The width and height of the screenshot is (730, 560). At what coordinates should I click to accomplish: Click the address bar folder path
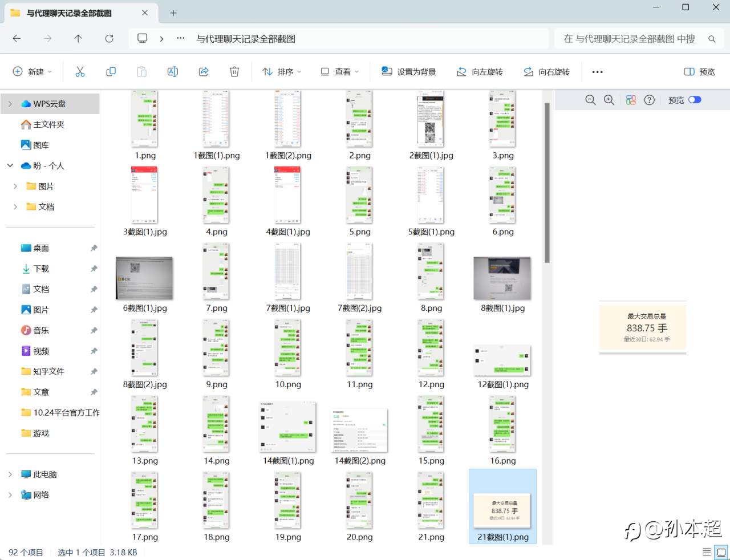coord(246,39)
